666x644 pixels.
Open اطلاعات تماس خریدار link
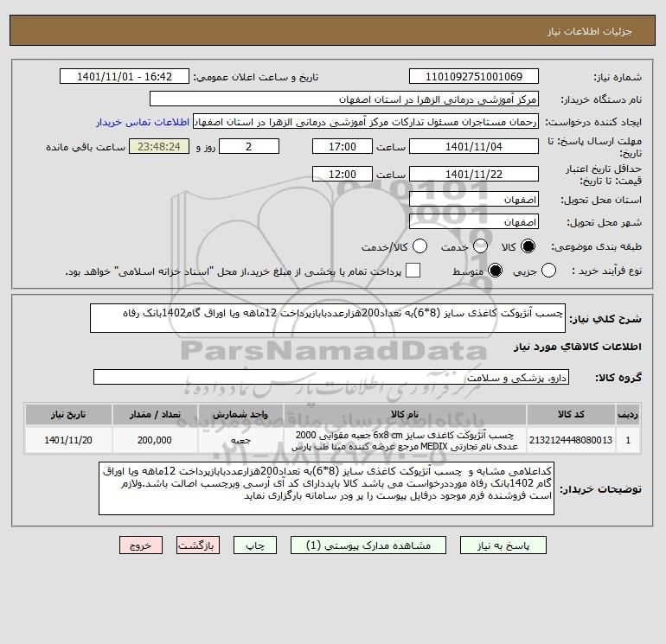(143, 122)
